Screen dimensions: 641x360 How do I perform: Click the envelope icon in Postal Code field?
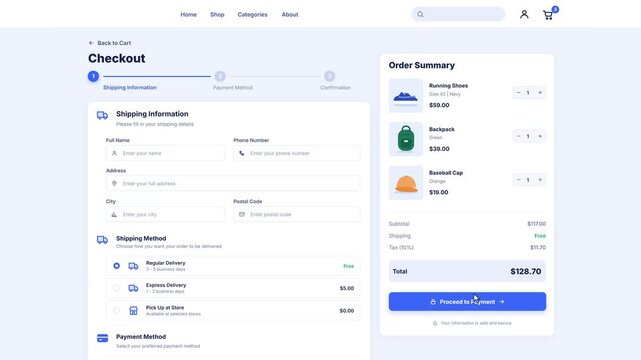242,215
